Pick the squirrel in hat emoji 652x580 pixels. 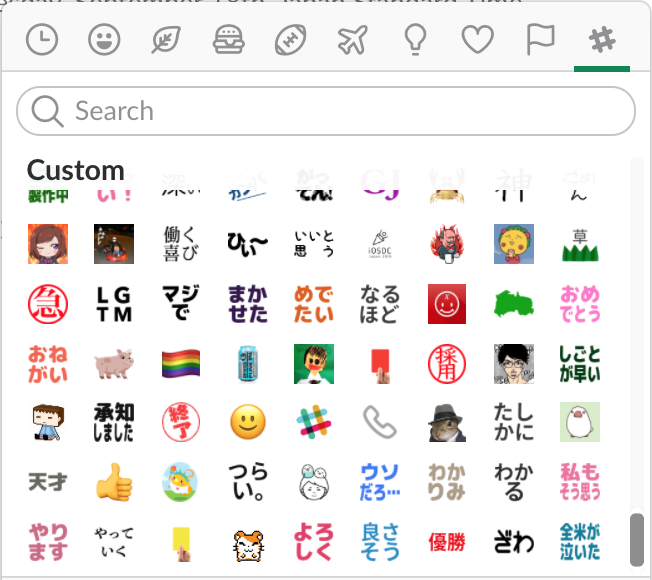pos(447,422)
